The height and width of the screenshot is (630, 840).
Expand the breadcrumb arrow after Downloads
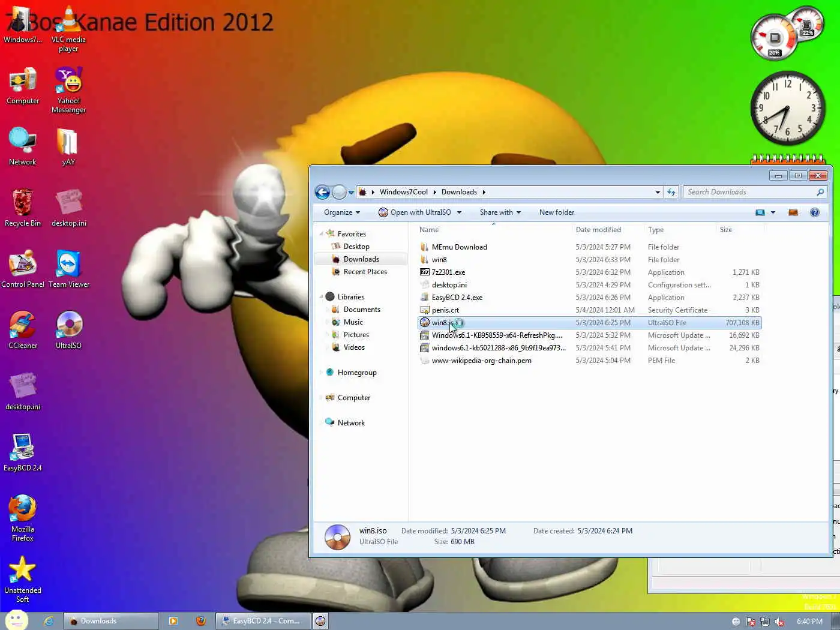pyautogui.click(x=484, y=192)
